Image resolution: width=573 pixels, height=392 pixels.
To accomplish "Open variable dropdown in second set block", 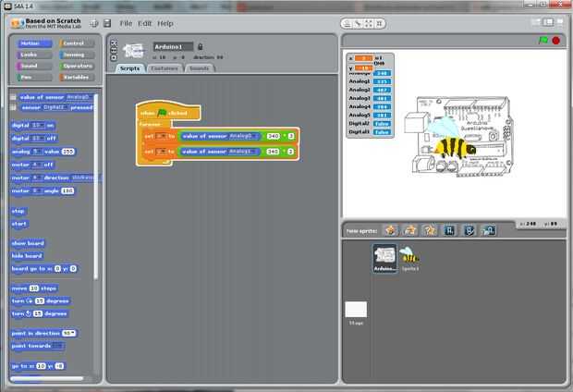I will pos(162,152).
